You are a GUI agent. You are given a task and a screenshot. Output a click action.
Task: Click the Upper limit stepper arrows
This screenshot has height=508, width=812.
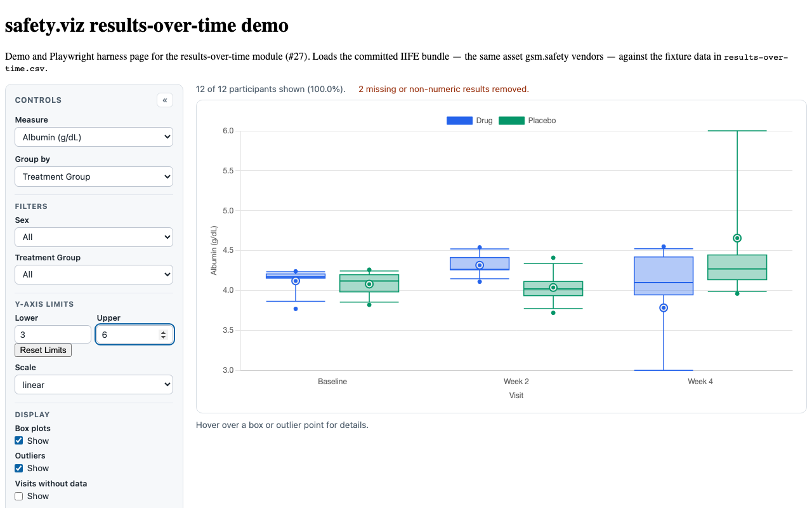[163, 335]
